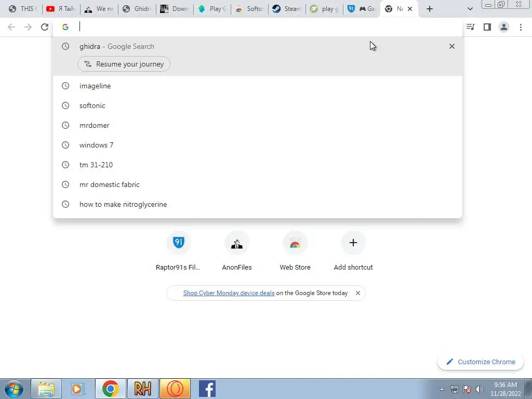This screenshot has height=399, width=532.
Task: Open the 'We ne' AnonFiles tab
Action: [99, 9]
